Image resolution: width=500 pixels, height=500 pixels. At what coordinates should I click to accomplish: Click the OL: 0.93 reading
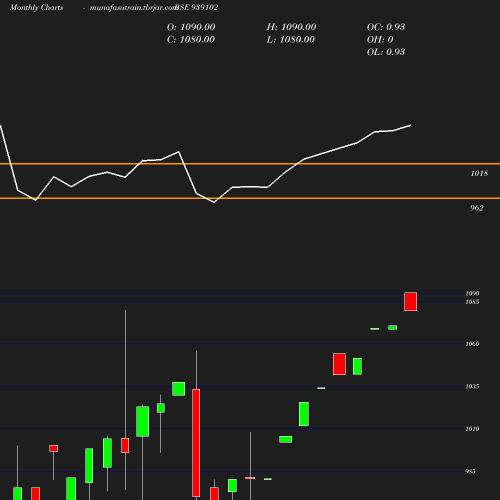point(386,52)
